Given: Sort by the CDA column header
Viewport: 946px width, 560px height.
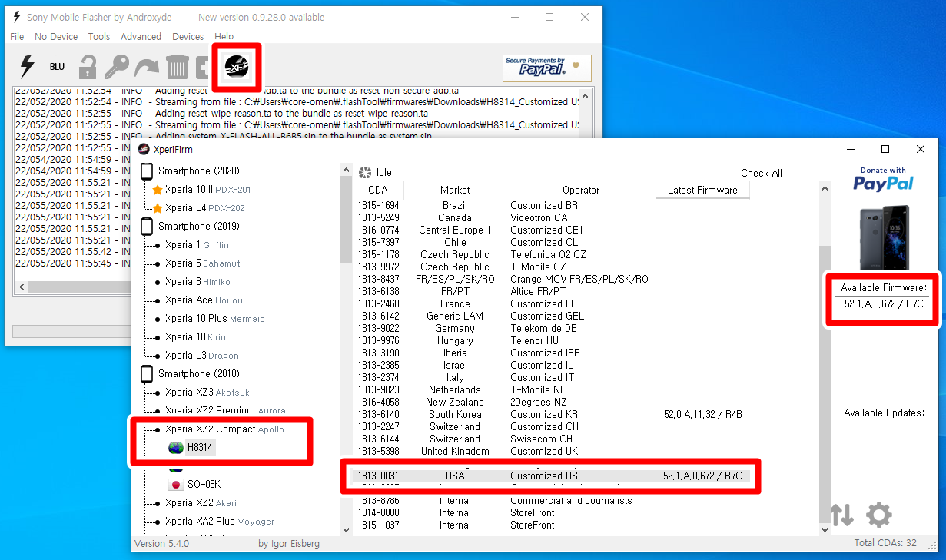Looking at the screenshot, I should (x=378, y=190).
